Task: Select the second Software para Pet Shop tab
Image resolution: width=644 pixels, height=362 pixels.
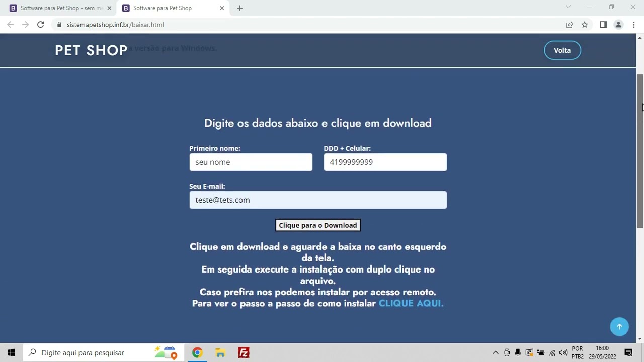Action: point(173,8)
